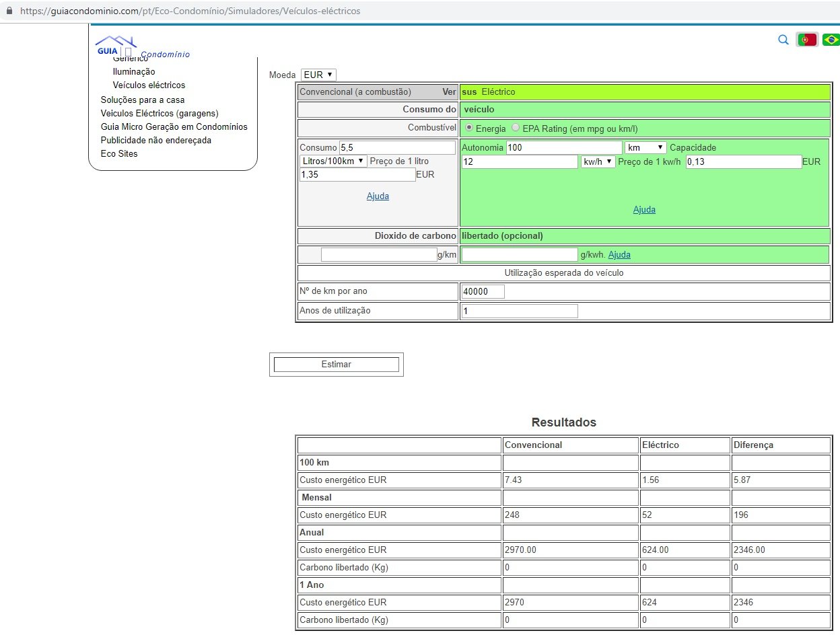Select the Energia radio button
Screen dimensions: 840x635
click(469, 128)
